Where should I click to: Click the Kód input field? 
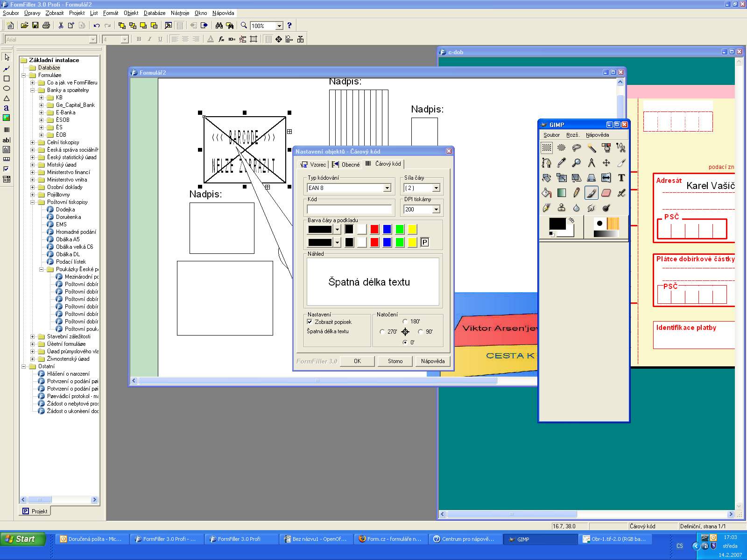pos(349,210)
